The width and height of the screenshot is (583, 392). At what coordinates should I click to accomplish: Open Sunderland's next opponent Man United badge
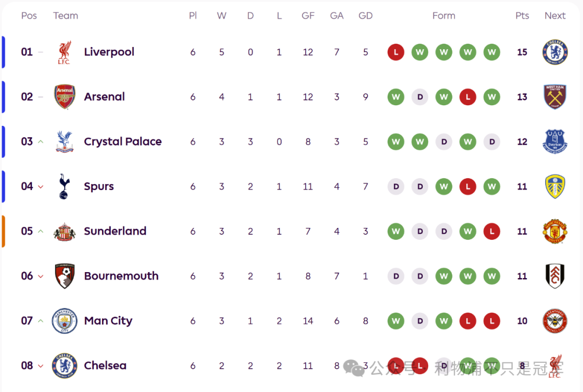coord(555,232)
